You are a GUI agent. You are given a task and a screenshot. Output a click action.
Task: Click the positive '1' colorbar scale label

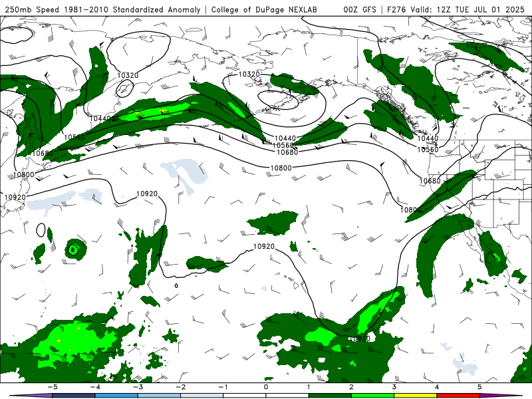(309, 387)
